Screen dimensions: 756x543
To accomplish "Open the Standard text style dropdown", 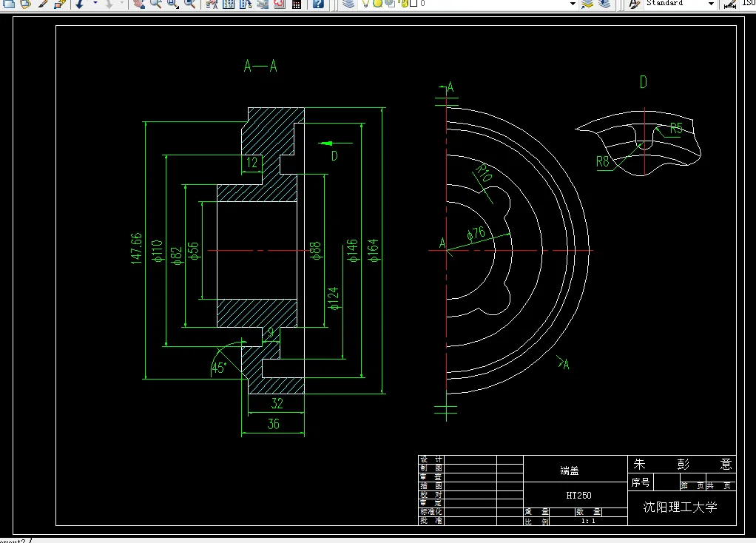I will pyautogui.click(x=711, y=4).
